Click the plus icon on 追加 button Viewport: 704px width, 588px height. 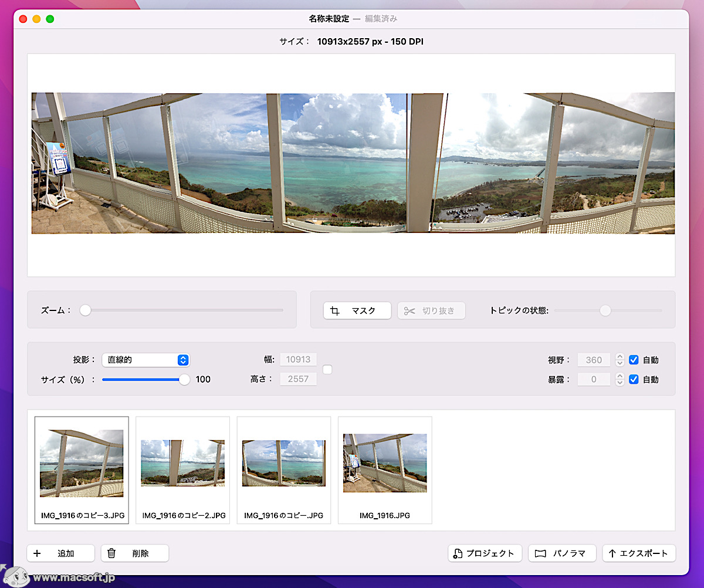38,553
